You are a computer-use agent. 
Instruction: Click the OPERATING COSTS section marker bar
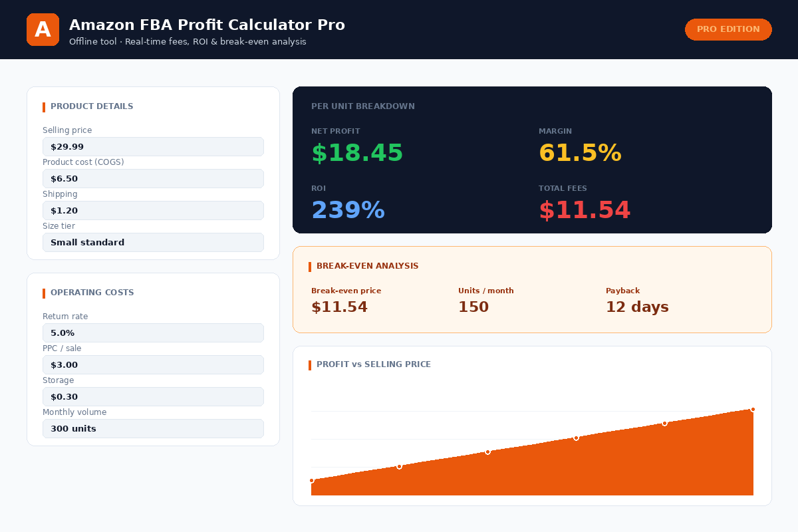tap(43, 293)
